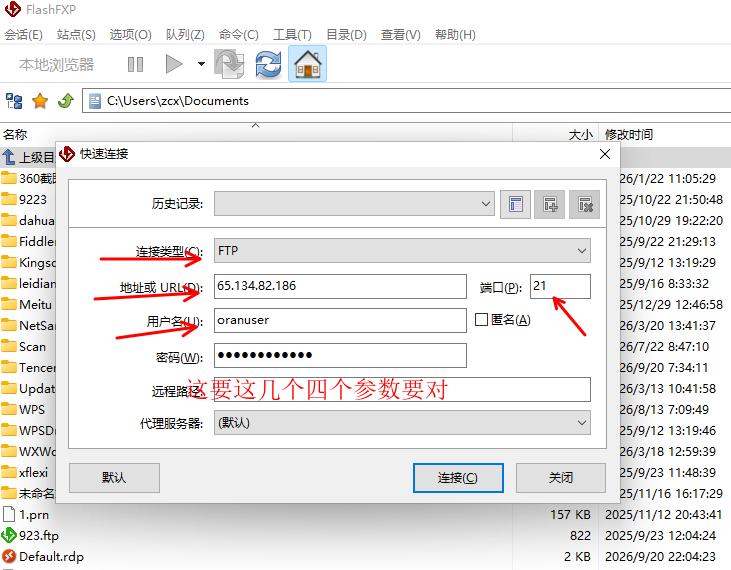Click the transfer documents toolbar icon
The image size is (731, 570).
pos(229,64)
